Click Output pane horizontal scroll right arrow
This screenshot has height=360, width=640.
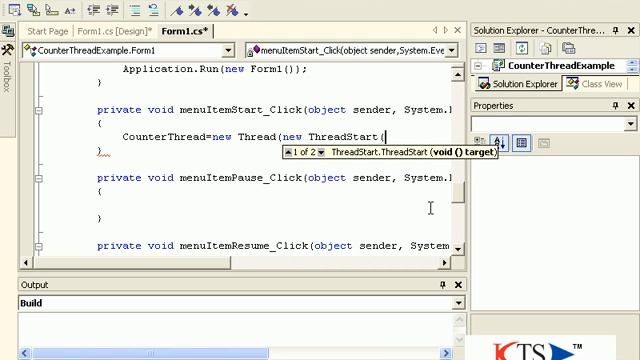pos(446,353)
